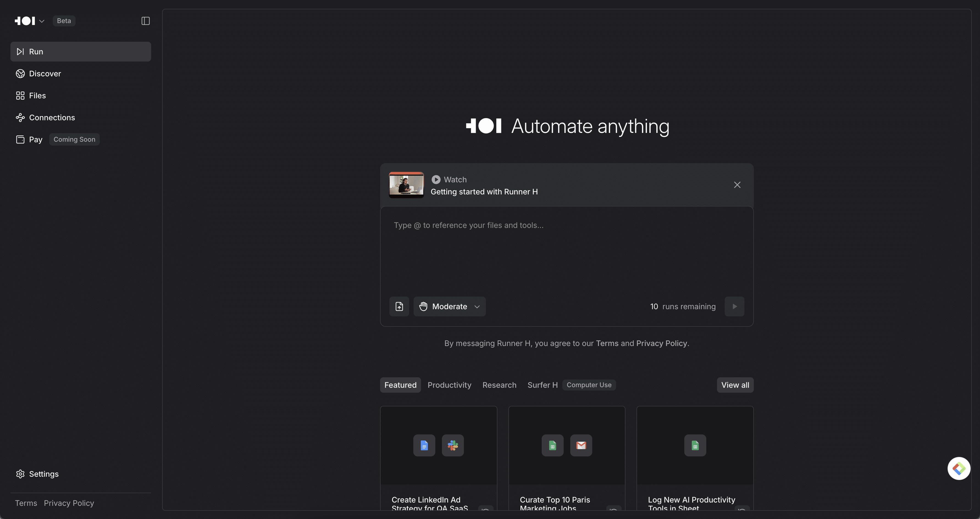
Task: Click the View all button
Action: [735, 385]
